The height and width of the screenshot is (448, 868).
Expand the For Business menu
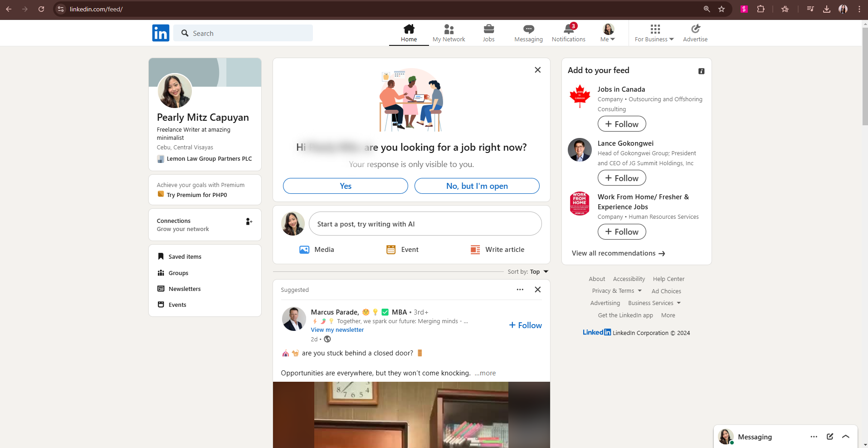pyautogui.click(x=654, y=33)
